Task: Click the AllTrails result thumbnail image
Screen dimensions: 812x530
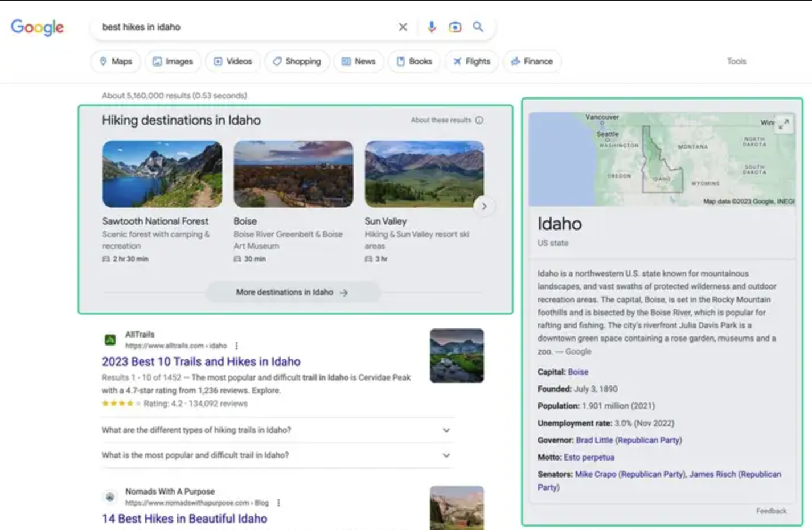Action: [x=457, y=355]
